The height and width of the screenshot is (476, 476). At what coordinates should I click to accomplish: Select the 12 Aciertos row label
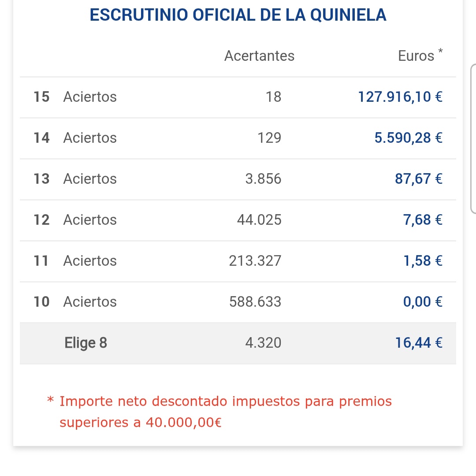(75, 220)
